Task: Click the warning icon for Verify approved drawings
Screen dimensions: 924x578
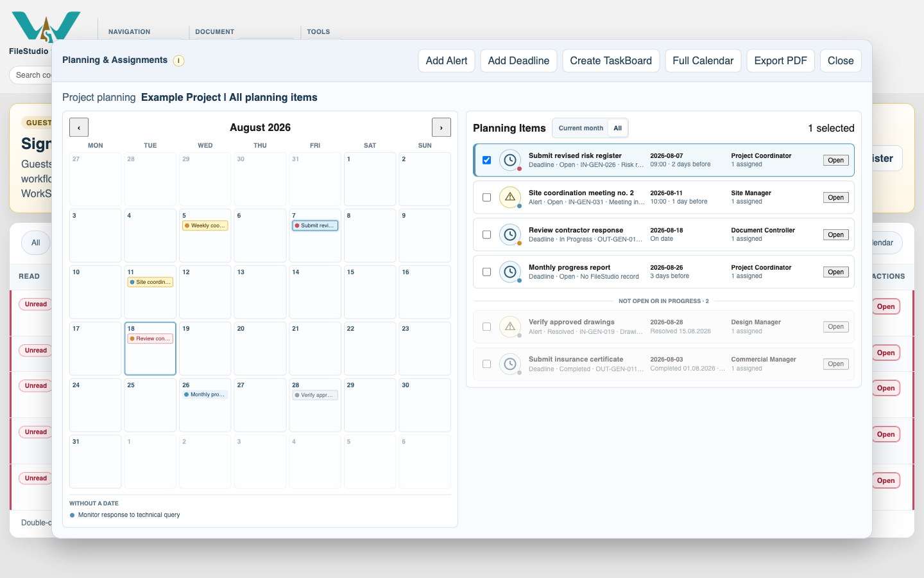Action: (510, 327)
